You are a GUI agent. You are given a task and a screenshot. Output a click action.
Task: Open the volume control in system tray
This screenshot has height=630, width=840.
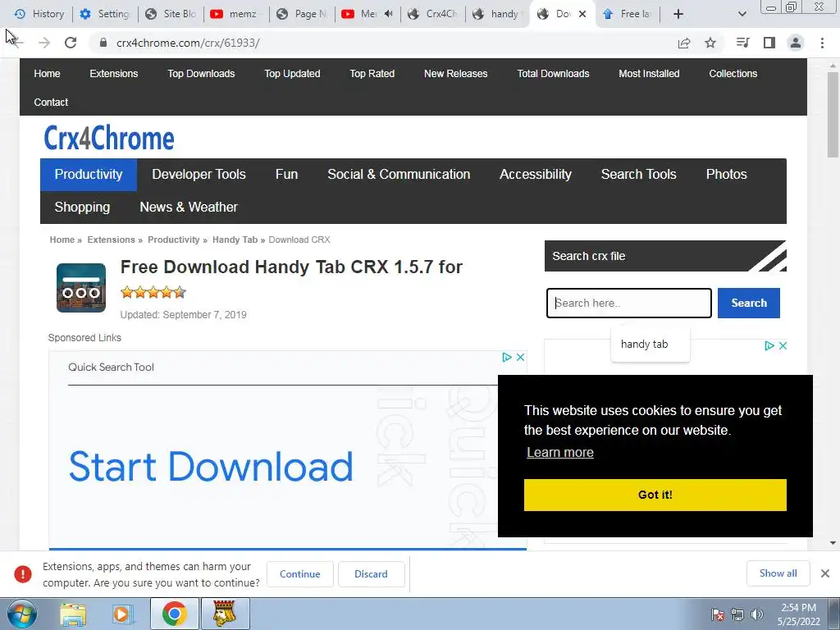click(x=757, y=614)
